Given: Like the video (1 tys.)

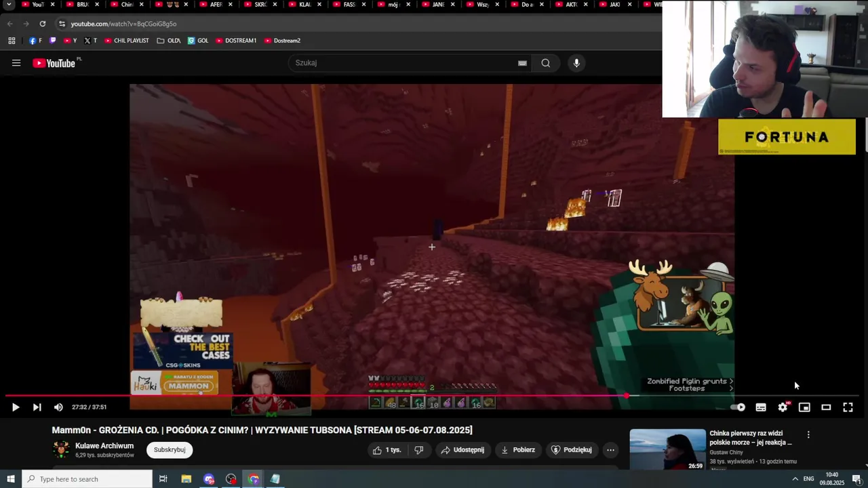Looking at the screenshot, I should click(387, 450).
